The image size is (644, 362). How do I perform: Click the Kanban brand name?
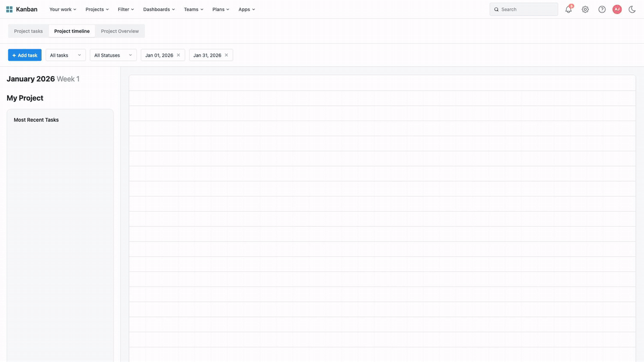tap(27, 9)
